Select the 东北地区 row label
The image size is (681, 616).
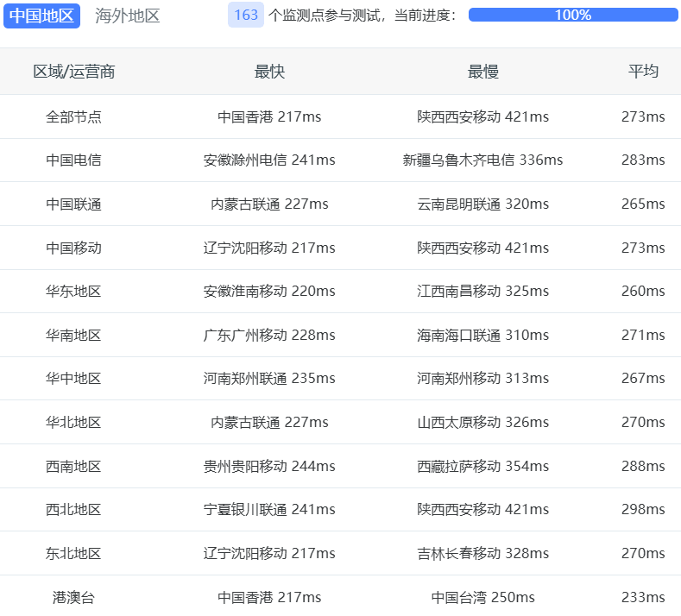(x=74, y=554)
